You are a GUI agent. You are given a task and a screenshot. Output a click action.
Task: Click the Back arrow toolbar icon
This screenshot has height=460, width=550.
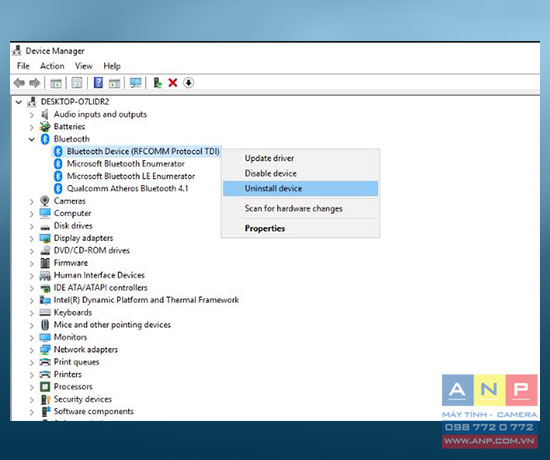pyautogui.click(x=19, y=83)
